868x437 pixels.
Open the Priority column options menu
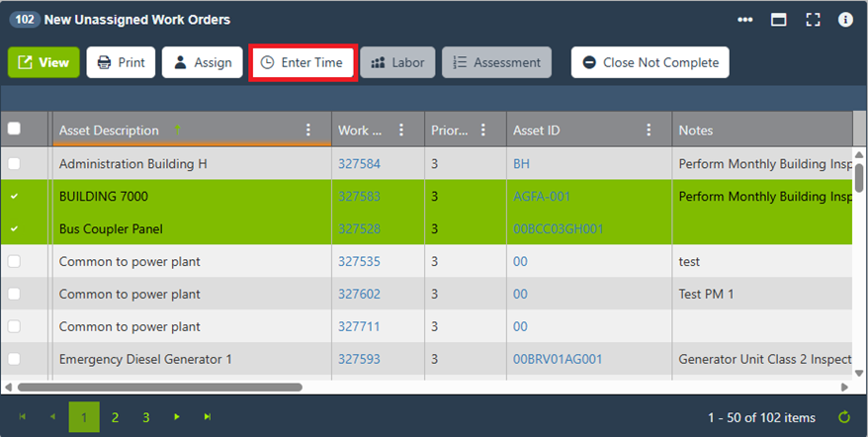click(482, 131)
